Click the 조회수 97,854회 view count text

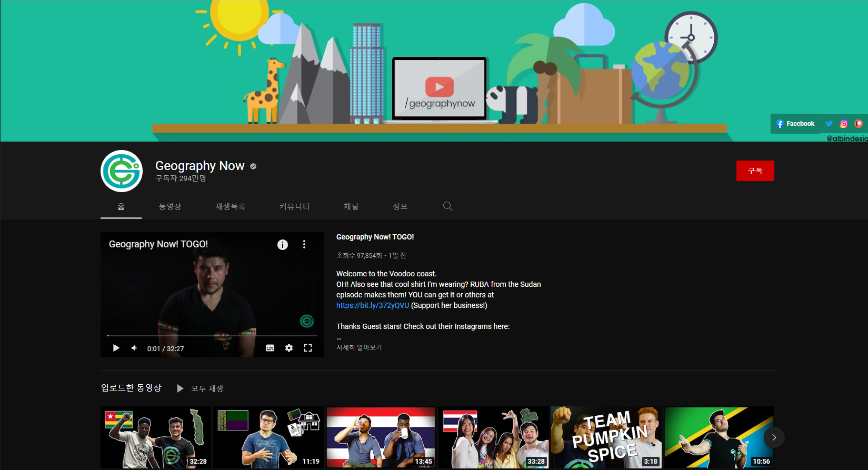point(359,255)
